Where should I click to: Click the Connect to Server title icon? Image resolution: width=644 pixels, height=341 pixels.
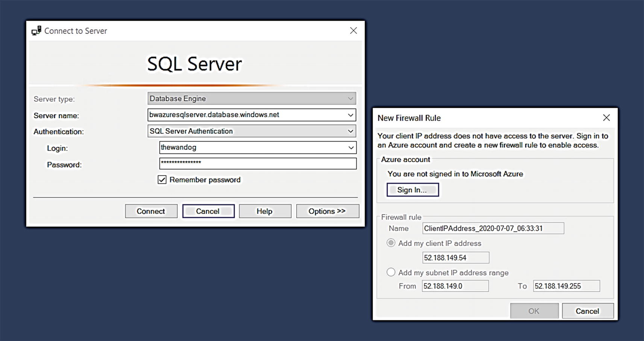36,31
